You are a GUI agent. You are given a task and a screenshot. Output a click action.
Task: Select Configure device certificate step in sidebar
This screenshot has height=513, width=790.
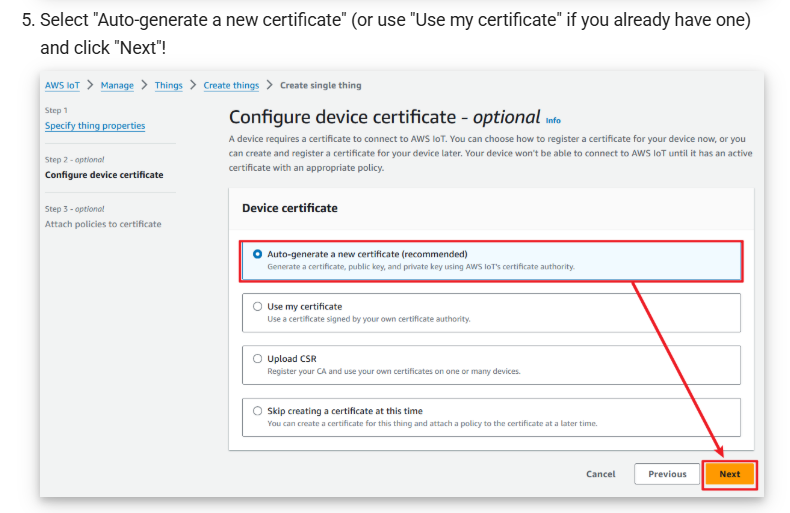104,175
